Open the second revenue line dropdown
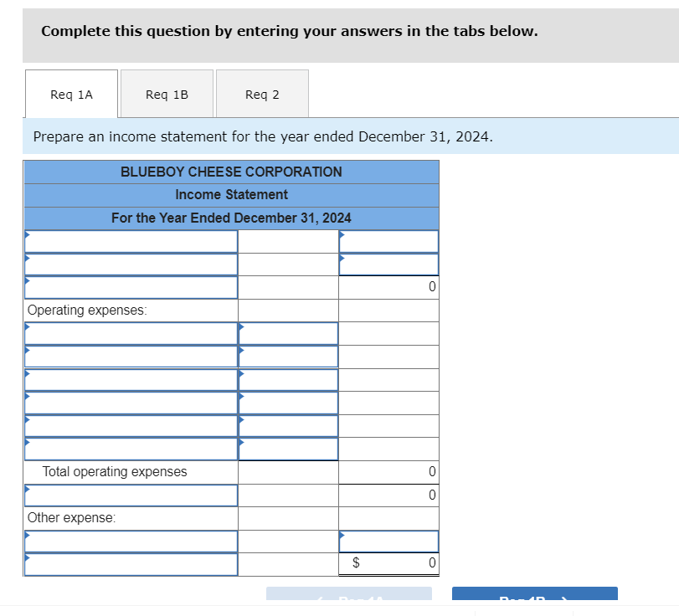679x616 pixels. (x=131, y=264)
